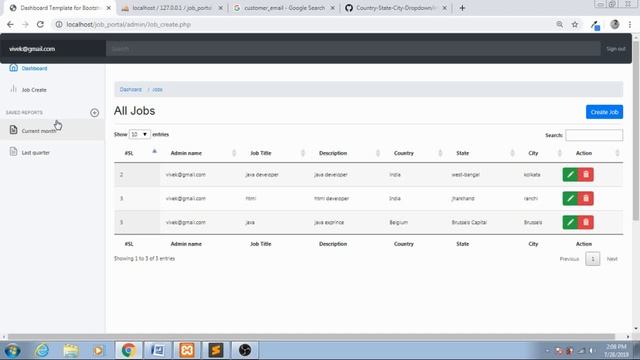Click the horizontal scrollbar at page bottom
This screenshot has width=640, height=360.
[311, 337]
